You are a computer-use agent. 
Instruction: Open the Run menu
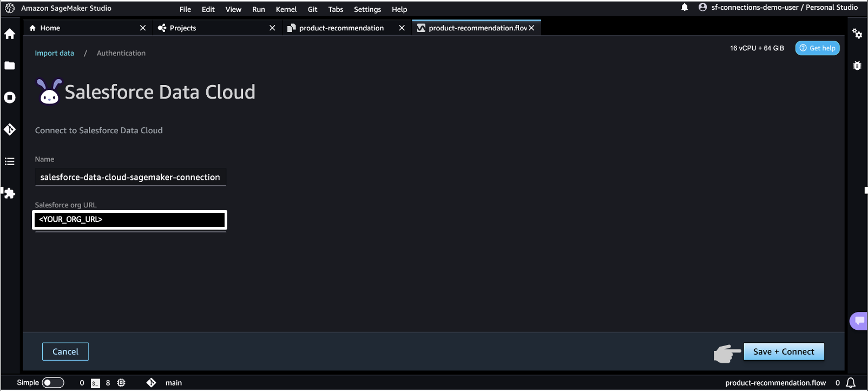click(x=259, y=9)
